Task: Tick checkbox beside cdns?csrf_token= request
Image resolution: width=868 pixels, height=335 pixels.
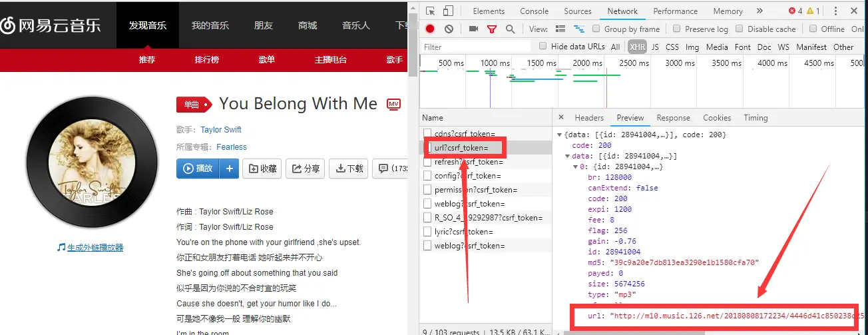Action: point(428,133)
